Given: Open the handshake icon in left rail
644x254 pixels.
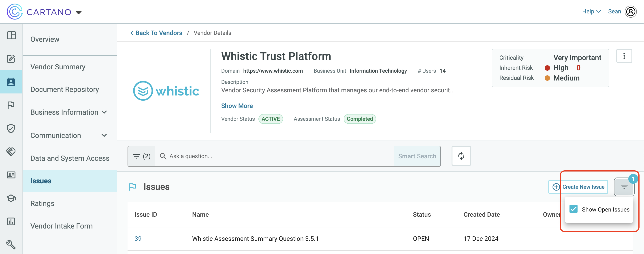Looking at the screenshot, I should click(11, 151).
